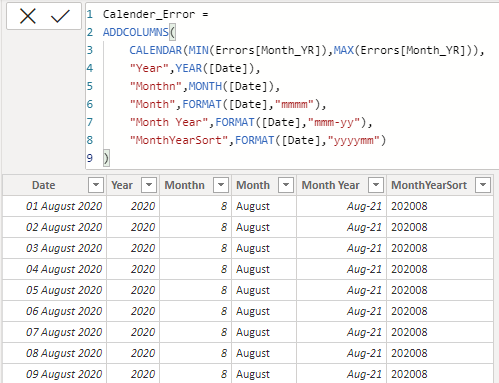
Task: Click the CALENDAR function in line 3
Action: point(156,50)
